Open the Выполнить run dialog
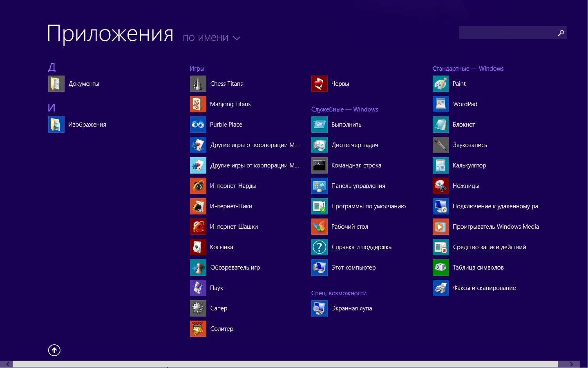The image size is (588, 368). click(x=336, y=125)
